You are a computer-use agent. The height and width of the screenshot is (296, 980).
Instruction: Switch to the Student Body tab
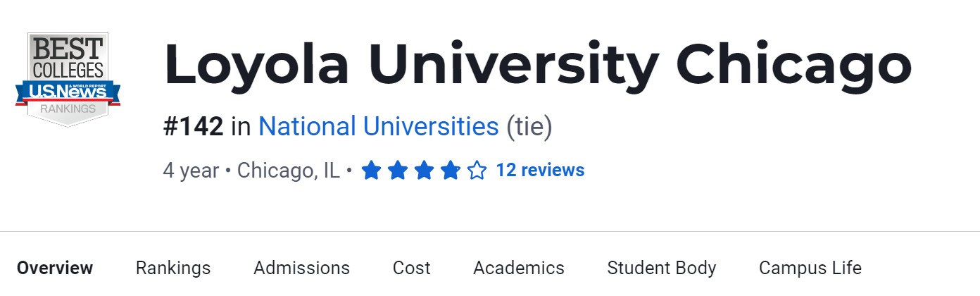tap(662, 268)
